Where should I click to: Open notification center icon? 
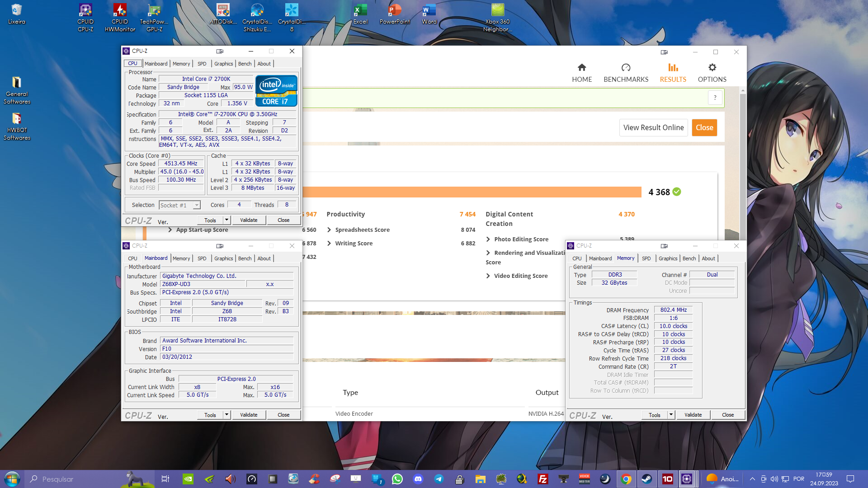[x=850, y=479]
